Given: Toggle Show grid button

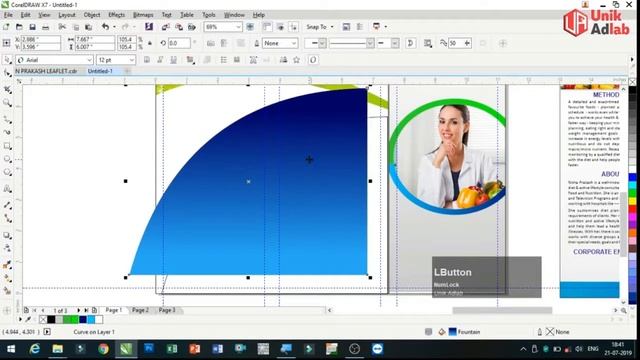Looking at the screenshot, I should coord(280,27).
